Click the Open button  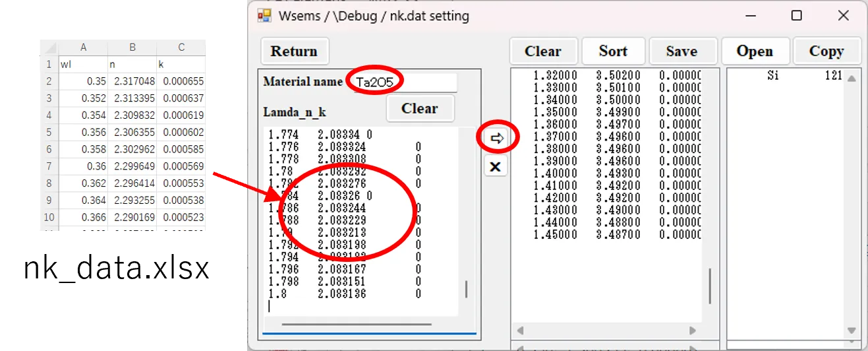pyautogui.click(x=755, y=51)
